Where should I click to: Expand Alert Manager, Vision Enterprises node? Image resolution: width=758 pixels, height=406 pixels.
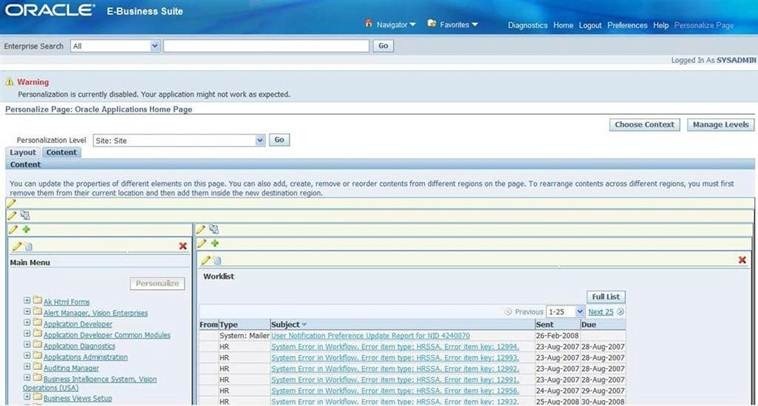27,312
